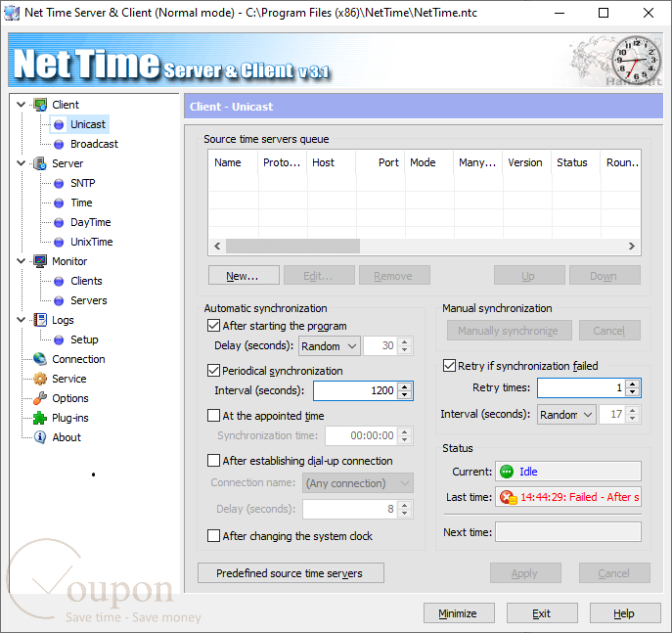Click the New... server button
This screenshot has width=672, height=633.
tap(244, 275)
